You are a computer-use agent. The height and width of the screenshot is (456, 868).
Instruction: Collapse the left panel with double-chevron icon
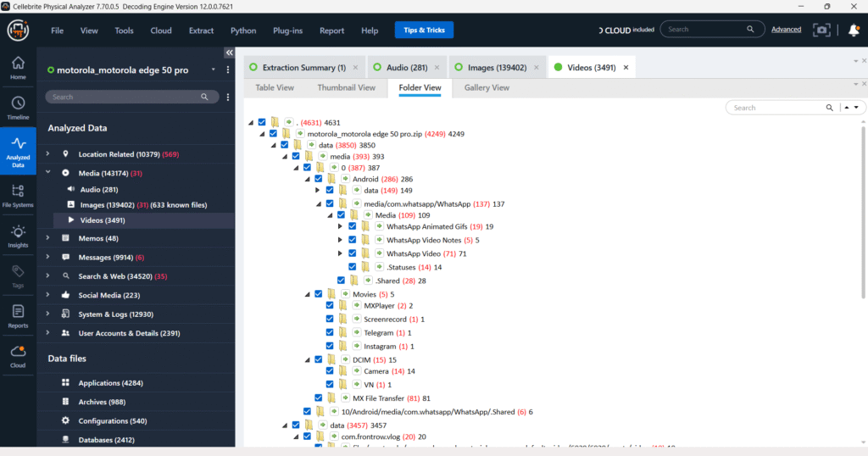pyautogui.click(x=229, y=53)
